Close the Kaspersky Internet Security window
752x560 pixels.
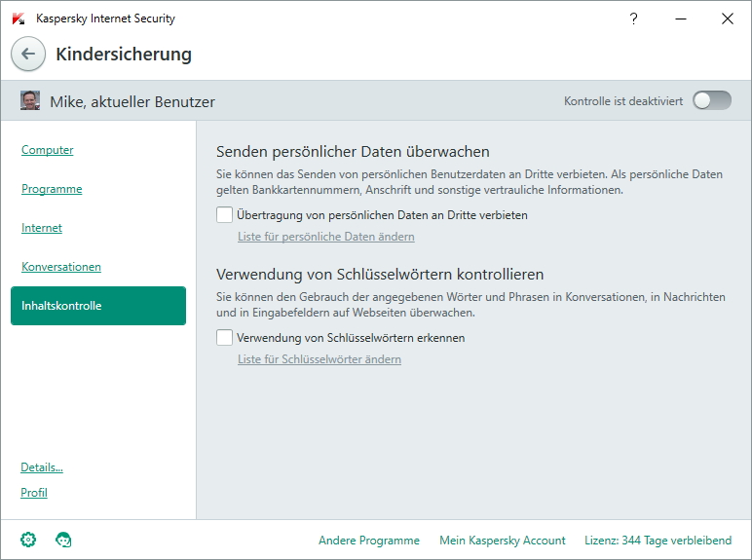[727, 19]
